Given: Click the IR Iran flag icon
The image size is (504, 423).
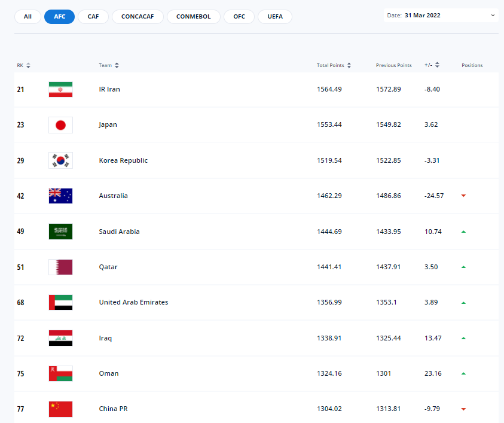Looking at the screenshot, I should (60, 89).
